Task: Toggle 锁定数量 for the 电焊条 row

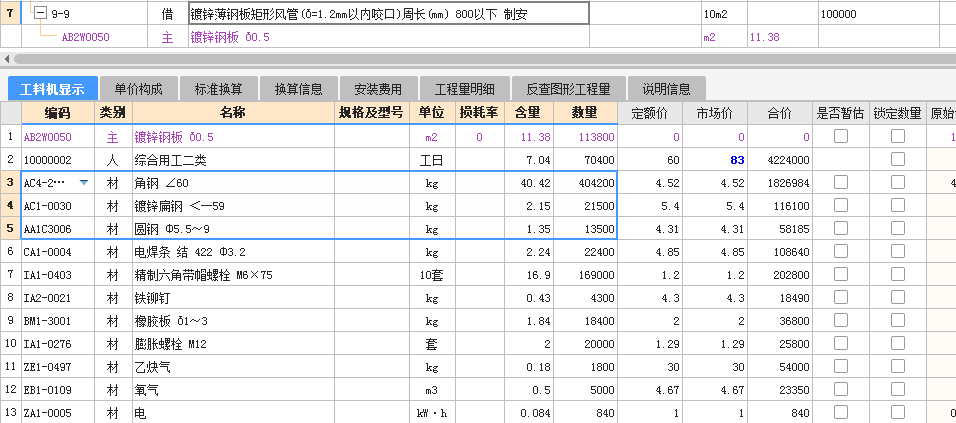Action: click(x=897, y=251)
